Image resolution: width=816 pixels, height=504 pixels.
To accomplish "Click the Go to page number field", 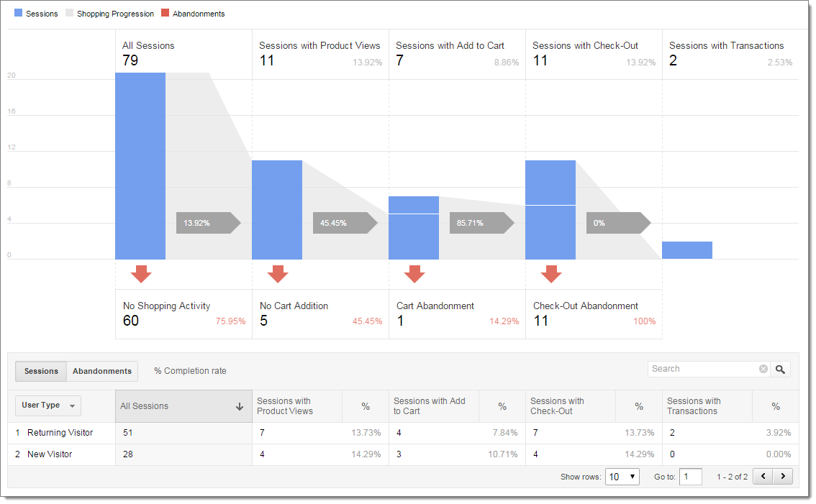I will click(x=691, y=477).
